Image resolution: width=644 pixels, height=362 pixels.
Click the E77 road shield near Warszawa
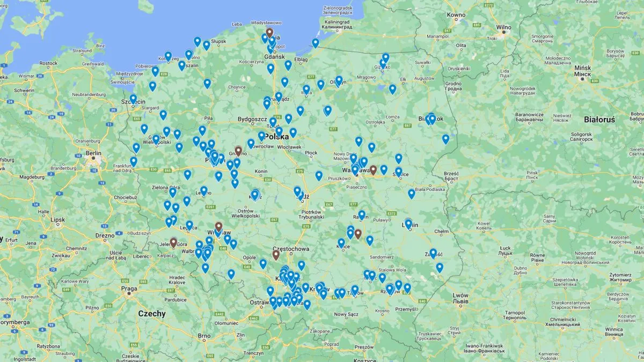pyautogui.click(x=353, y=204)
